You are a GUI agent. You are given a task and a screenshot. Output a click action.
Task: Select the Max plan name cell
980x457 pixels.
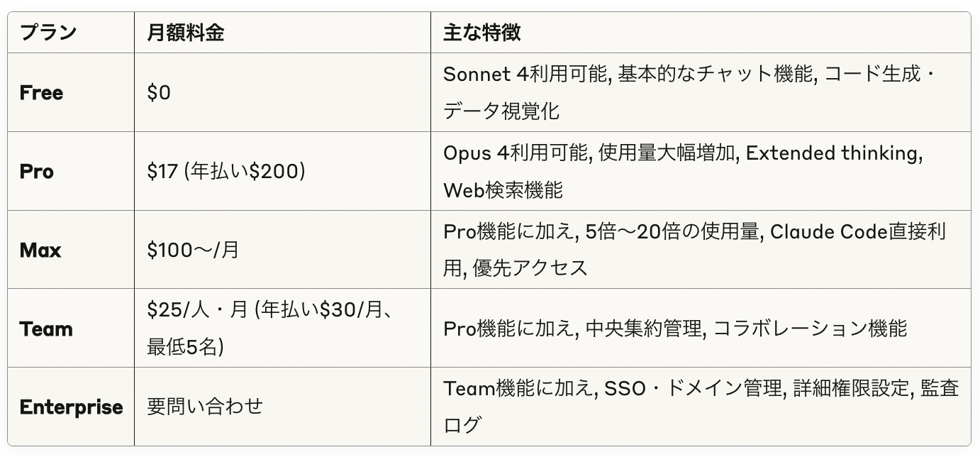tap(40, 250)
